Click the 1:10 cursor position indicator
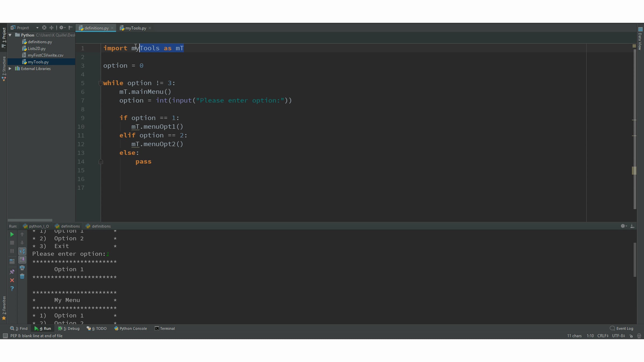This screenshot has height=362, width=644. 590,336
